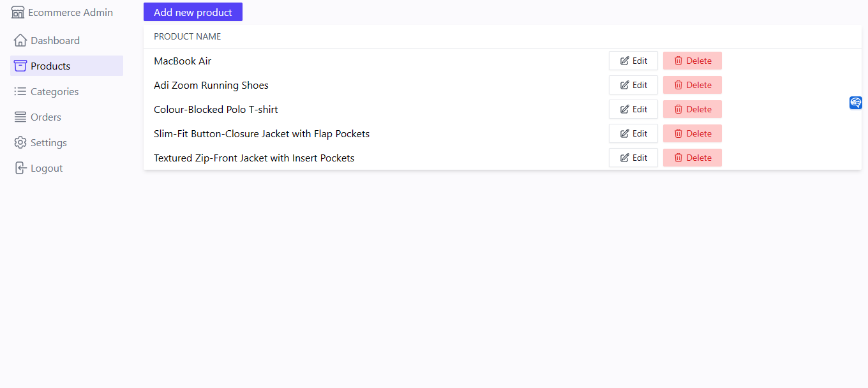Screen dimensions: 868x388
Task: Click the storefront icon beside Ecommerce Admin
Action: point(18,11)
